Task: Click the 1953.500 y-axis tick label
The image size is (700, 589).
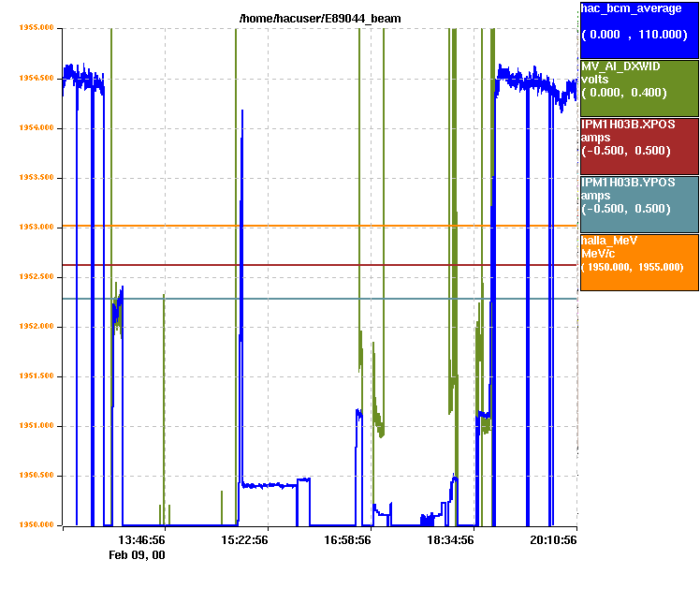Action: (36, 177)
